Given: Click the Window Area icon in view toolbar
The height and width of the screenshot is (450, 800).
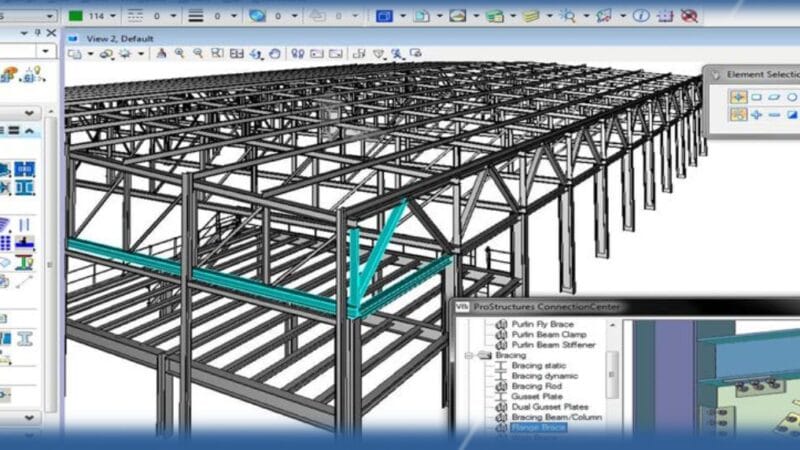Looking at the screenshot, I should point(217,53).
